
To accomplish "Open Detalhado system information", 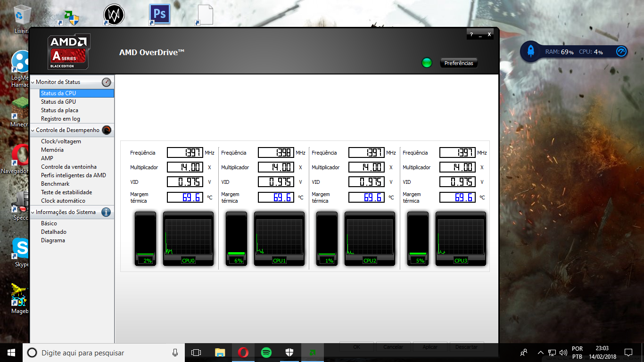I will [54, 232].
